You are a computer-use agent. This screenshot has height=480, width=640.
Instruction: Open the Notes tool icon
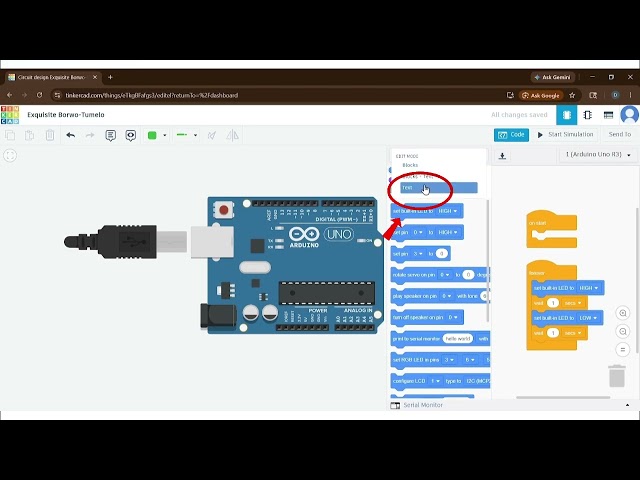pos(110,136)
